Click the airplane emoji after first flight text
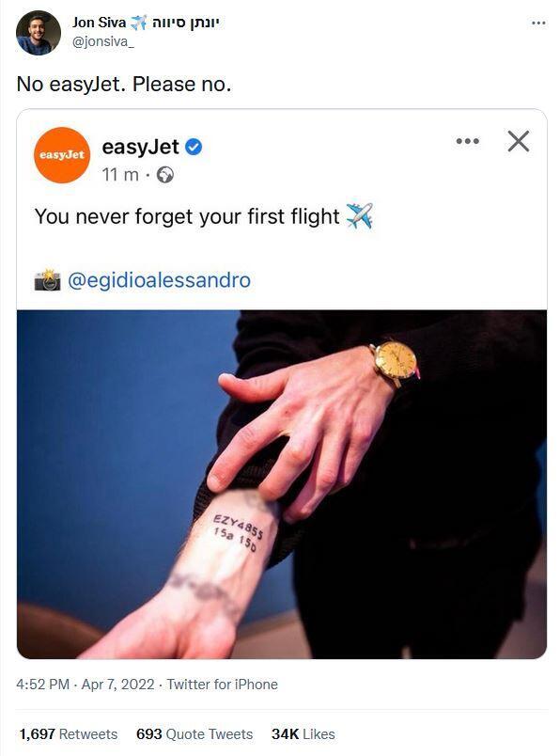Image resolution: width=560 pixels, height=756 pixels. [x=360, y=216]
